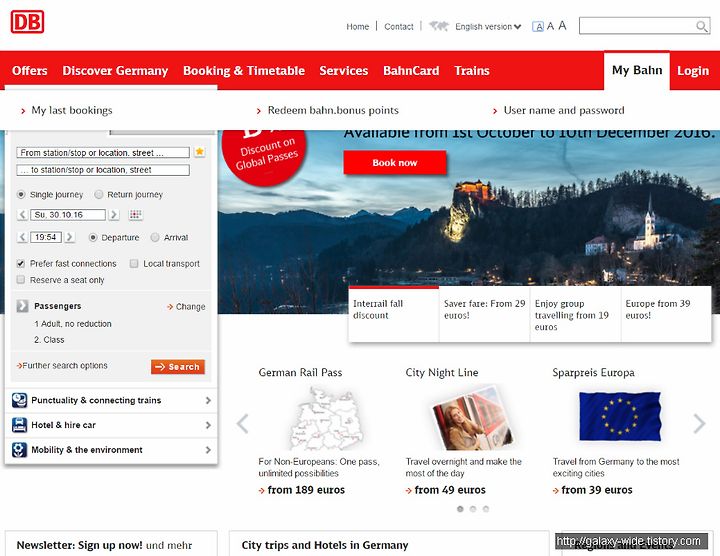This screenshot has height=556, width=720.
Task: Click the German Rail Pass map thumbnail
Action: pyautogui.click(x=327, y=419)
